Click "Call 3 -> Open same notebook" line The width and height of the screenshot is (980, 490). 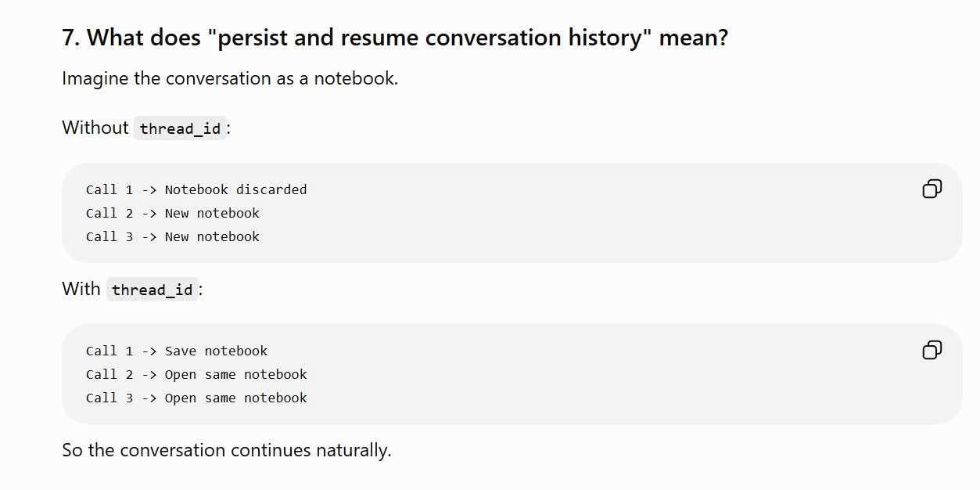click(196, 398)
